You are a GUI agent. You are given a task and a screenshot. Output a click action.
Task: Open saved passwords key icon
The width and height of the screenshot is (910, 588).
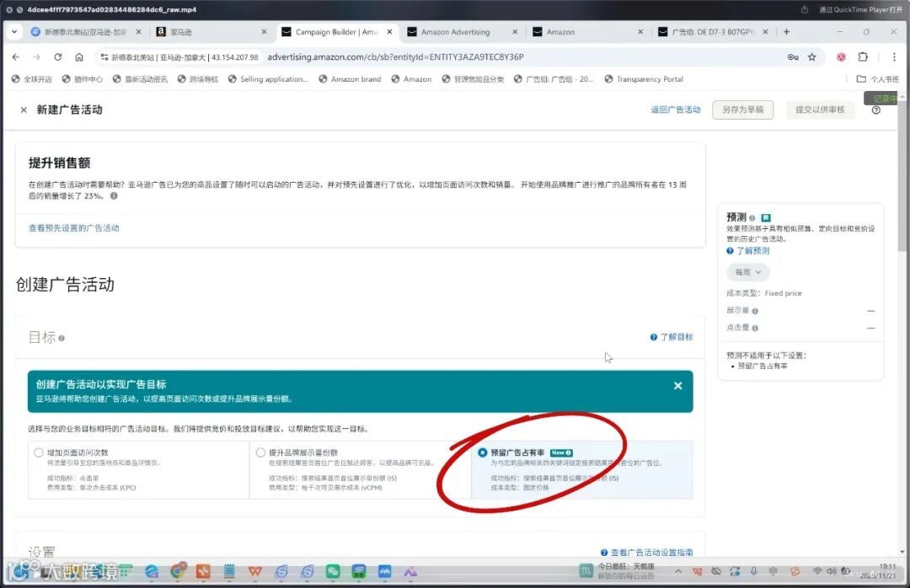coord(793,57)
